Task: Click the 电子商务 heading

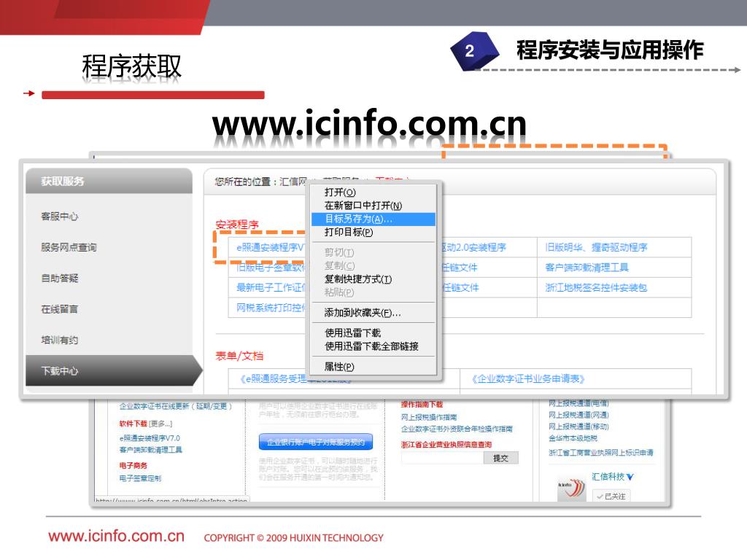Action: tap(133, 465)
